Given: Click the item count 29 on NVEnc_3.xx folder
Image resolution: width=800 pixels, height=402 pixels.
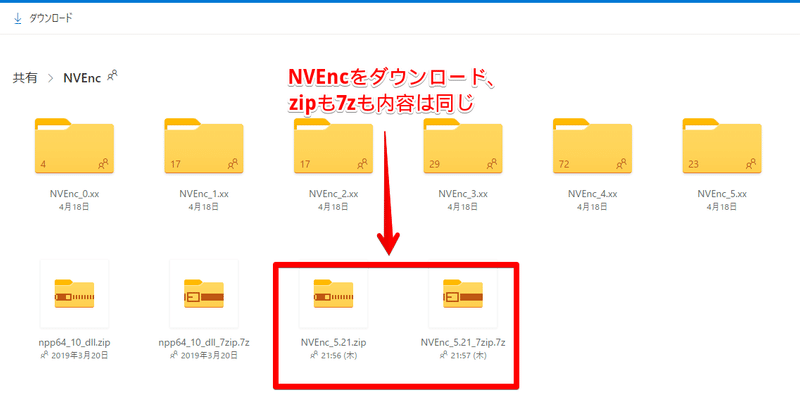Looking at the screenshot, I should [435, 165].
